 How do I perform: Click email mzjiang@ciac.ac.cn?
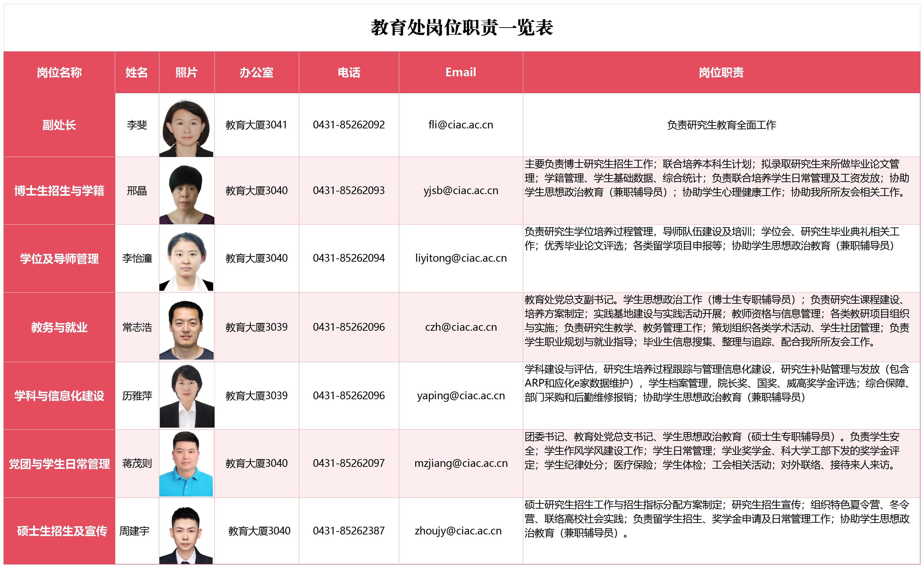point(461,463)
